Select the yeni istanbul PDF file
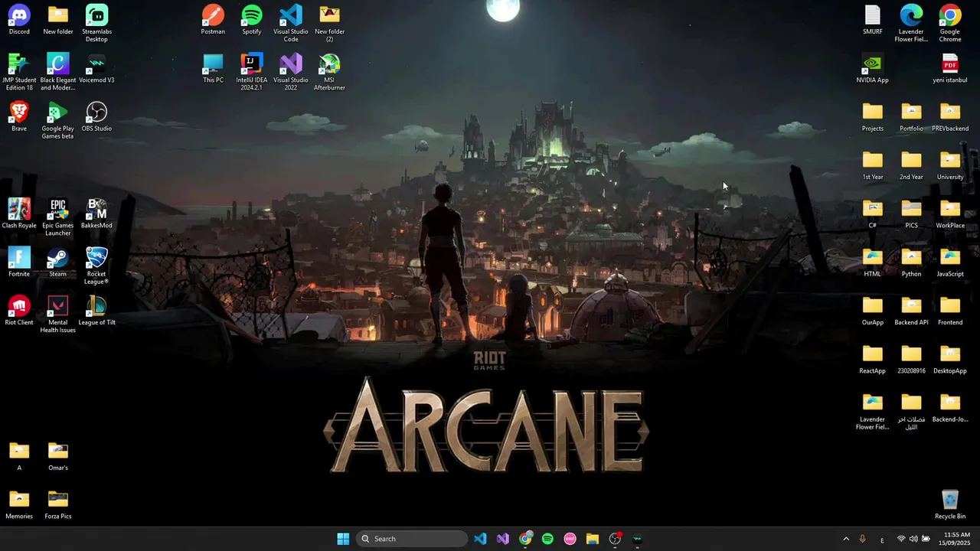The width and height of the screenshot is (980, 551). [x=950, y=68]
